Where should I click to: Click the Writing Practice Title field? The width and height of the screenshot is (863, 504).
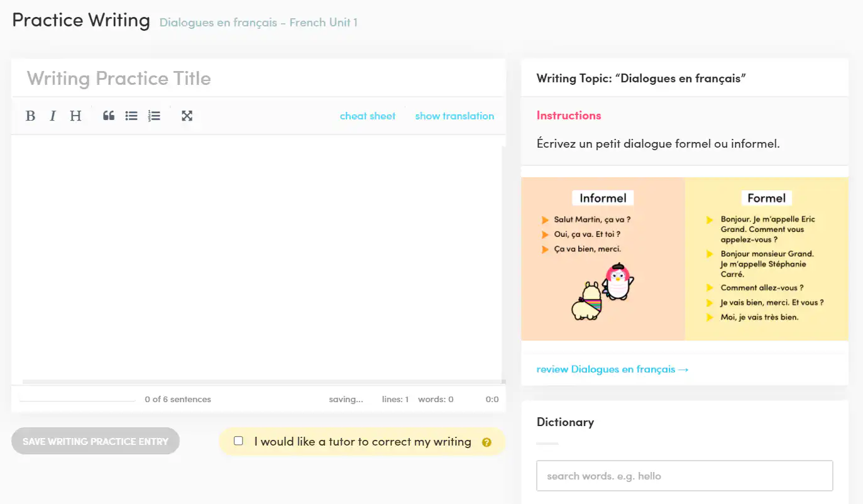(258, 79)
